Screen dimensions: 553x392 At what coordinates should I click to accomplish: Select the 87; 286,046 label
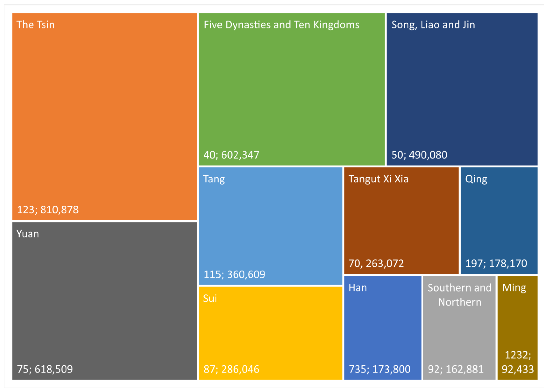(x=231, y=369)
